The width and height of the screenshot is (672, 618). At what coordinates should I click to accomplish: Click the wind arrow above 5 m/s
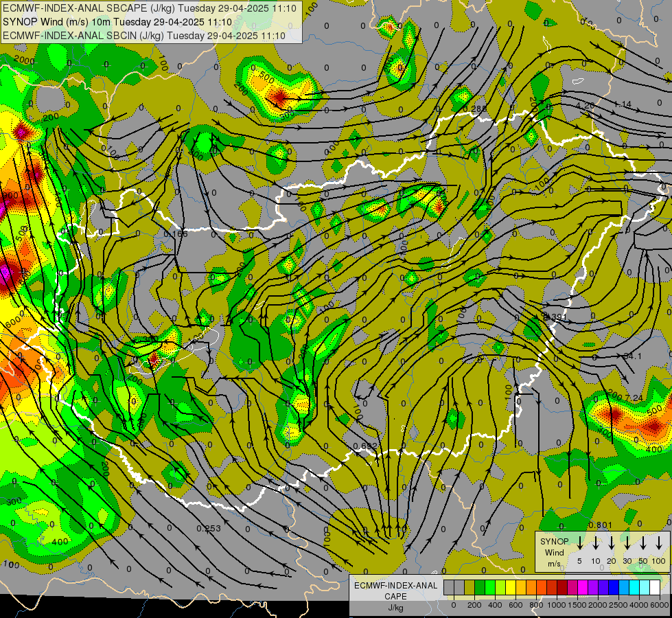click(579, 543)
